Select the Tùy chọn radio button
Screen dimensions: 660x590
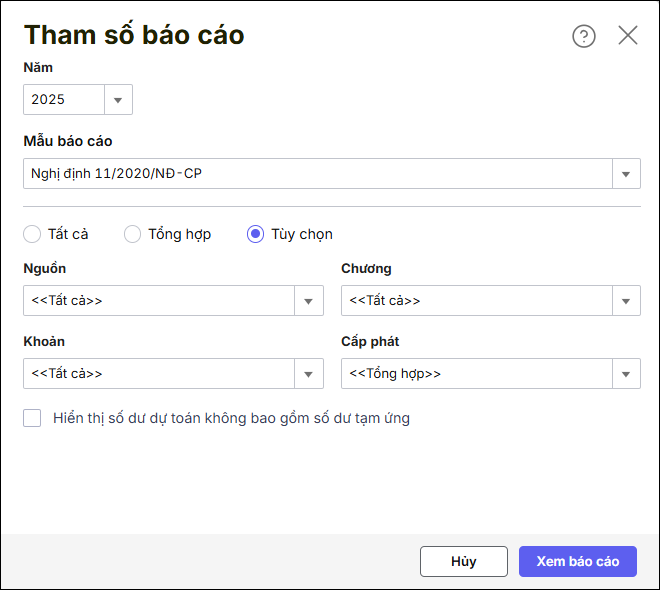click(x=256, y=234)
